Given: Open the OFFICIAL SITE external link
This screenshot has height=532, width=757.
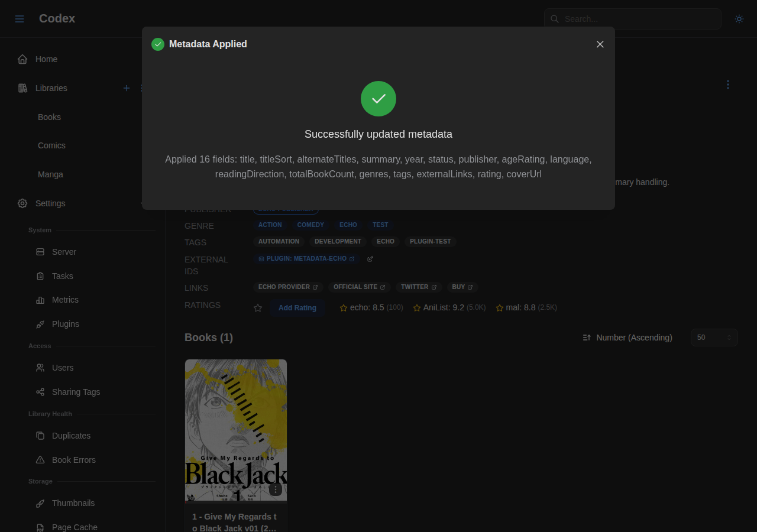Looking at the screenshot, I should 358,287.
